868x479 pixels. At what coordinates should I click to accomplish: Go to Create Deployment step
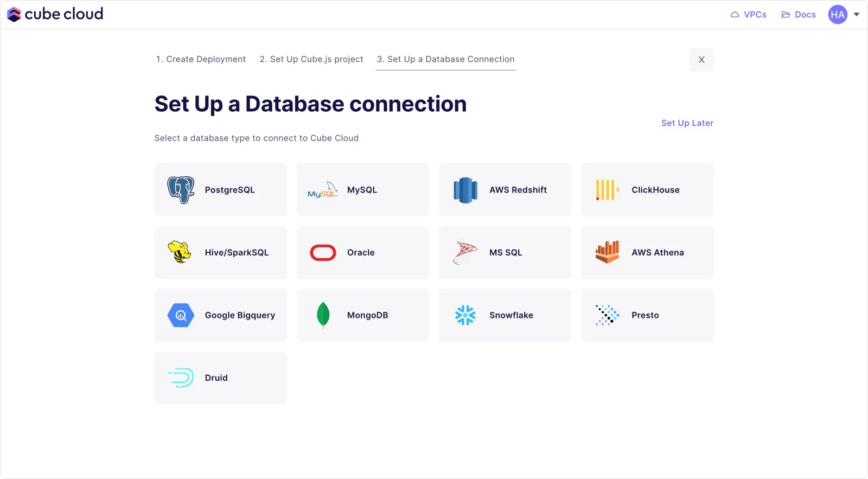pos(201,59)
